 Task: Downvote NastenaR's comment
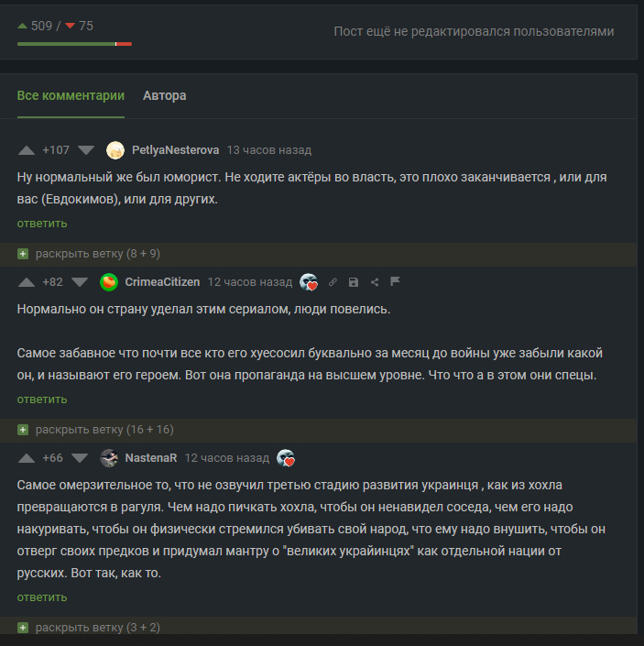tap(80, 458)
